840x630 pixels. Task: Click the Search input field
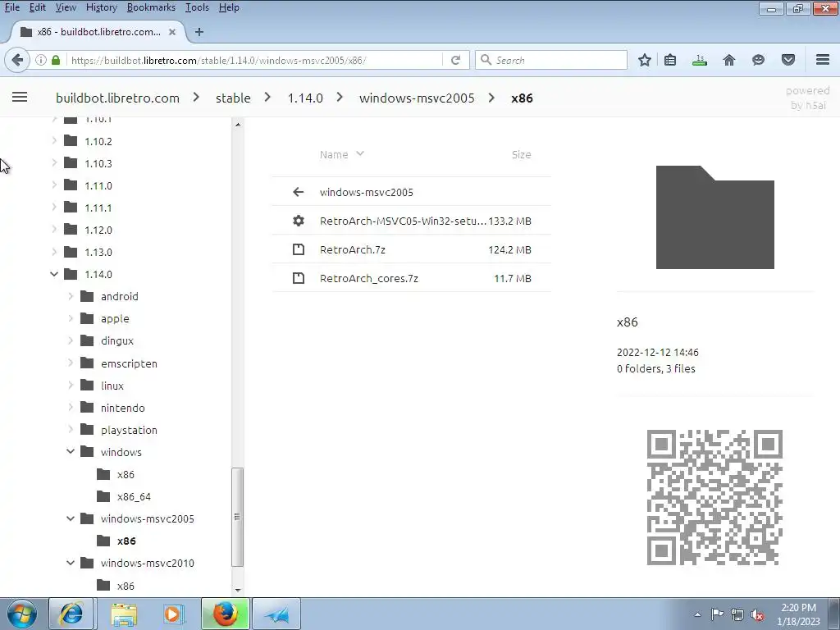[551, 60]
